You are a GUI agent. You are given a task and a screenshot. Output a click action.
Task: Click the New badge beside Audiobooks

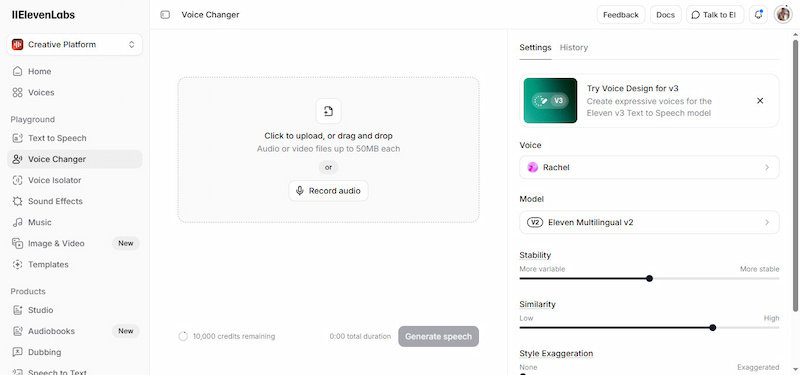point(126,331)
